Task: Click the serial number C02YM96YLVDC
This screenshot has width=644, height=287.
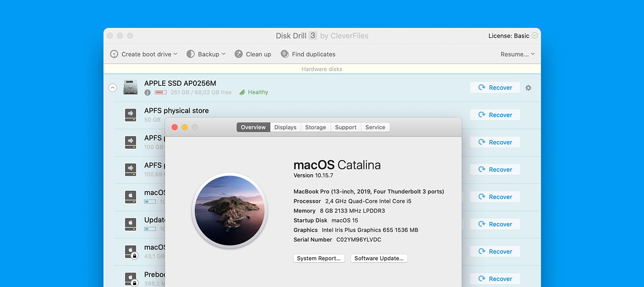Action: tap(359, 240)
